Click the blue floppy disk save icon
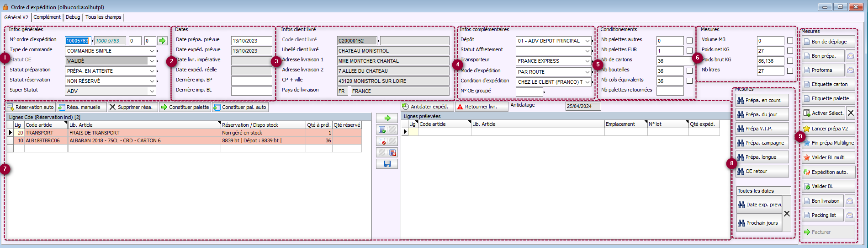 pos(387,164)
